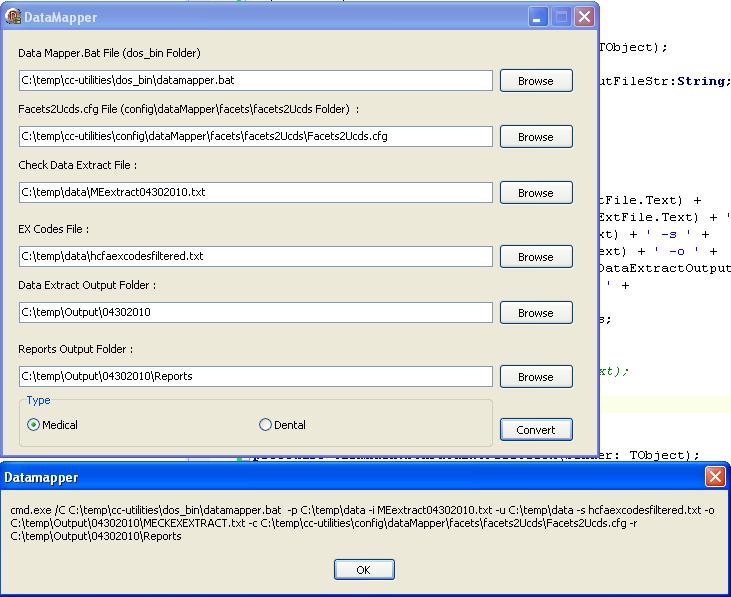Click the DataMapper window title text

pos(61,17)
